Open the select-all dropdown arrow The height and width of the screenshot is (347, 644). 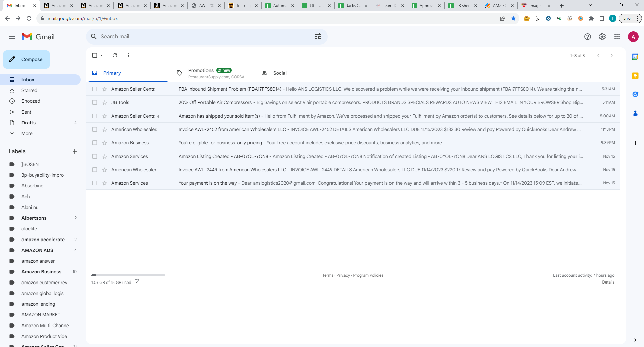coord(101,55)
